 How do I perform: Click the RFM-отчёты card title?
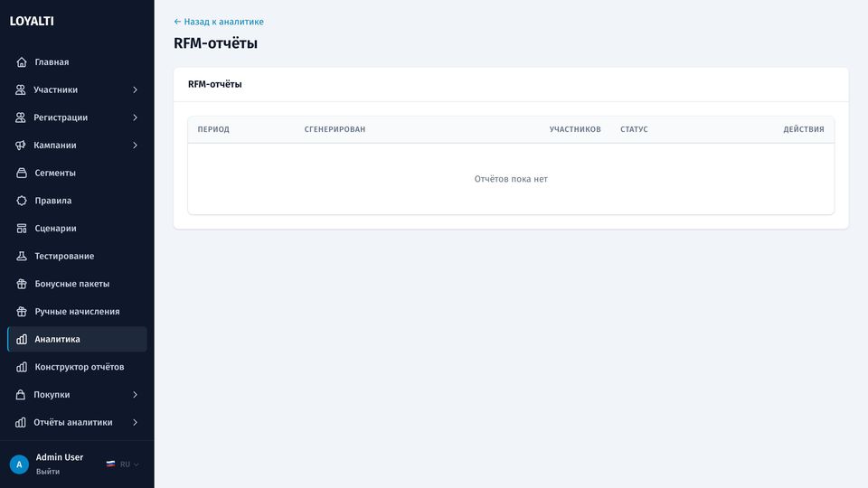(215, 84)
